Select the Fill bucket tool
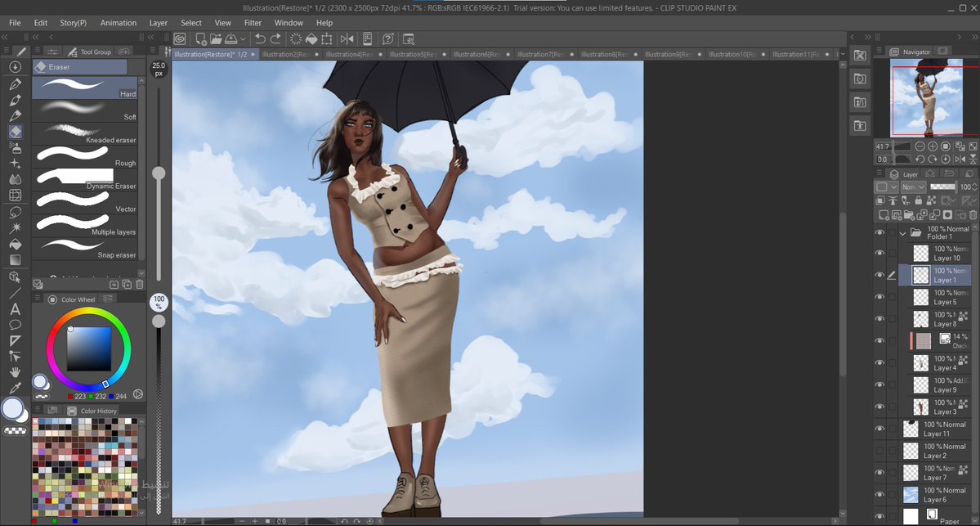Image resolution: width=980 pixels, height=526 pixels. click(16, 244)
